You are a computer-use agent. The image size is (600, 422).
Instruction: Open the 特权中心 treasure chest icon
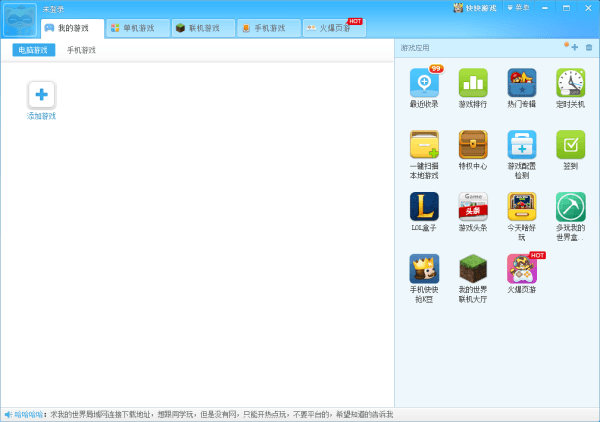473,145
